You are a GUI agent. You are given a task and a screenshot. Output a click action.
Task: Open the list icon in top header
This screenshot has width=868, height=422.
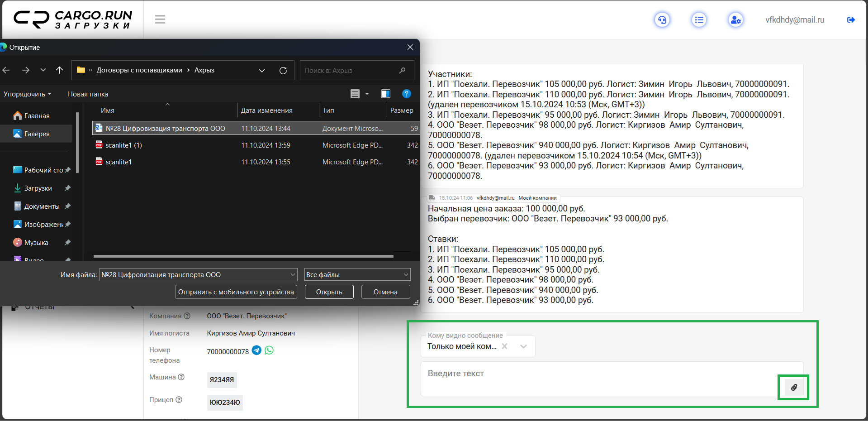coord(699,20)
